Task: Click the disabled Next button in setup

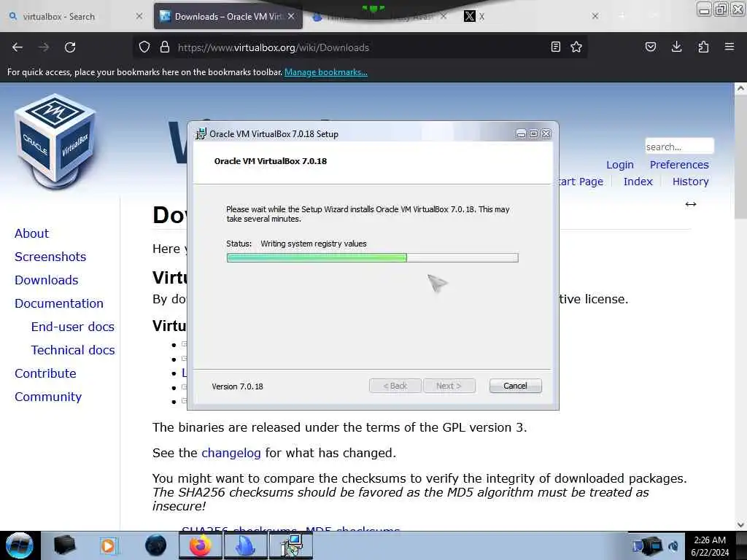Action: pyautogui.click(x=449, y=386)
